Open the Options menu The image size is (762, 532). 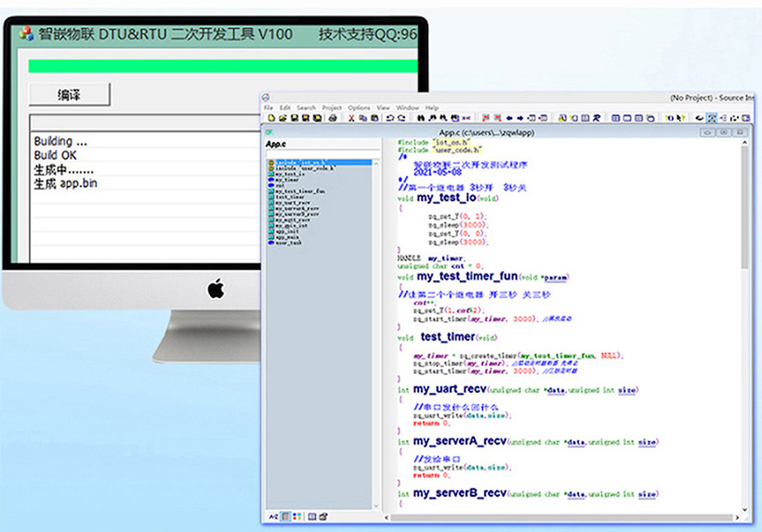(x=359, y=108)
